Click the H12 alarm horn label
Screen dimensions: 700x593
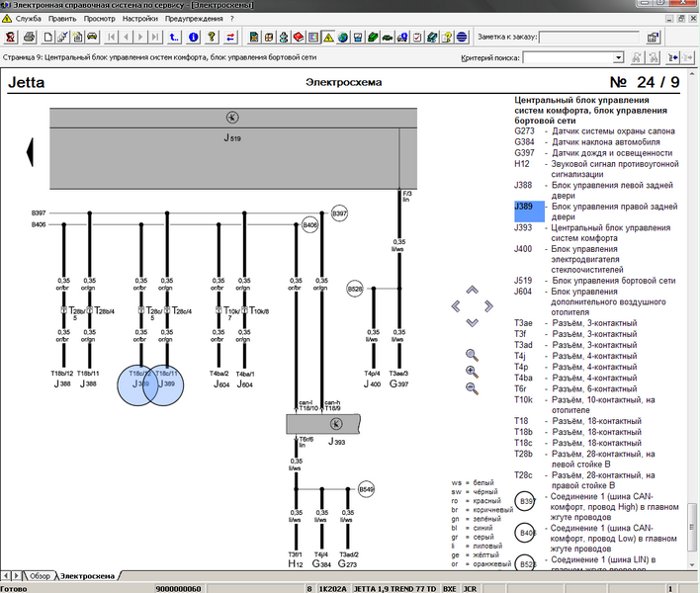pos(296,564)
